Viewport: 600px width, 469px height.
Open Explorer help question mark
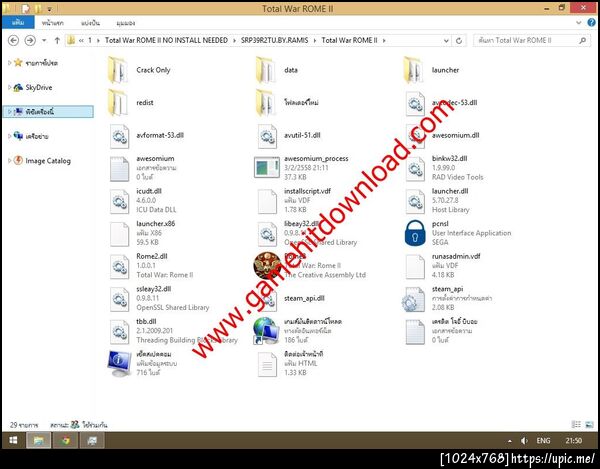click(x=591, y=23)
